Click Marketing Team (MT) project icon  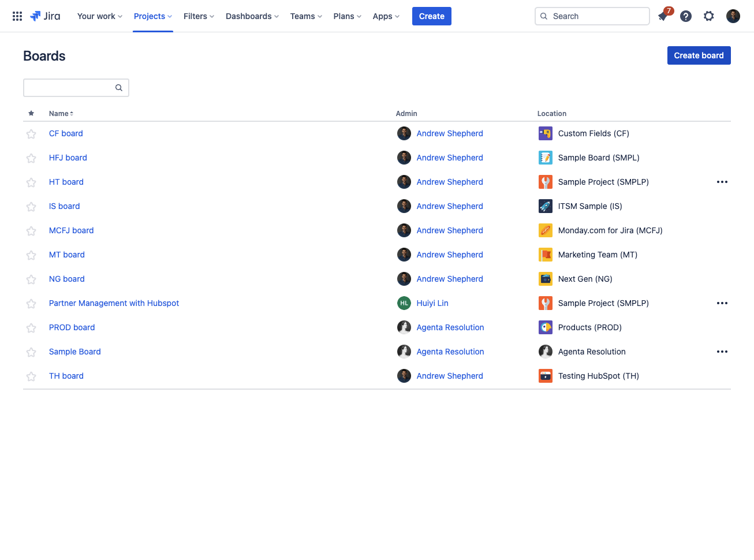[546, 255]
